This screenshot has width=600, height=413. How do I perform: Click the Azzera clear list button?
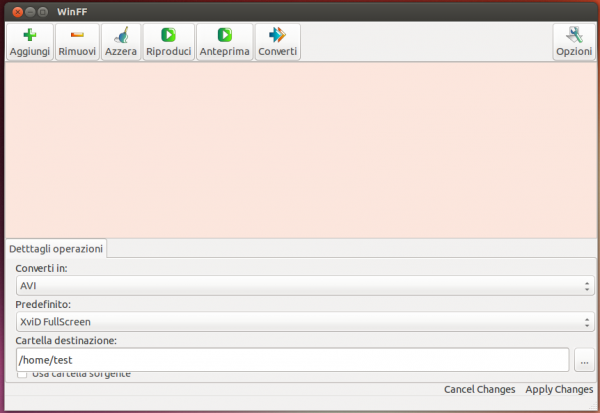point(121,42)
